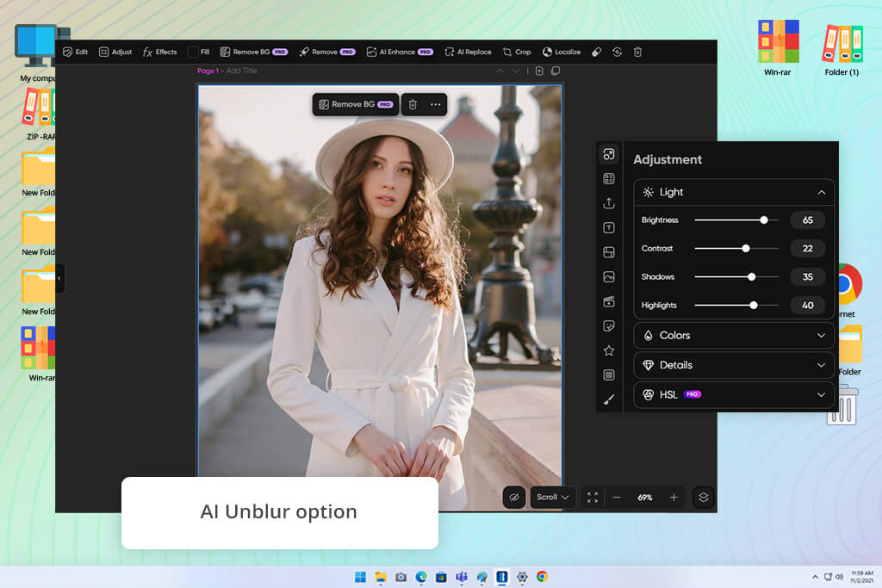The image size is (882, 588).
Task: Expand the Colors section
Action: coord(734,336)
